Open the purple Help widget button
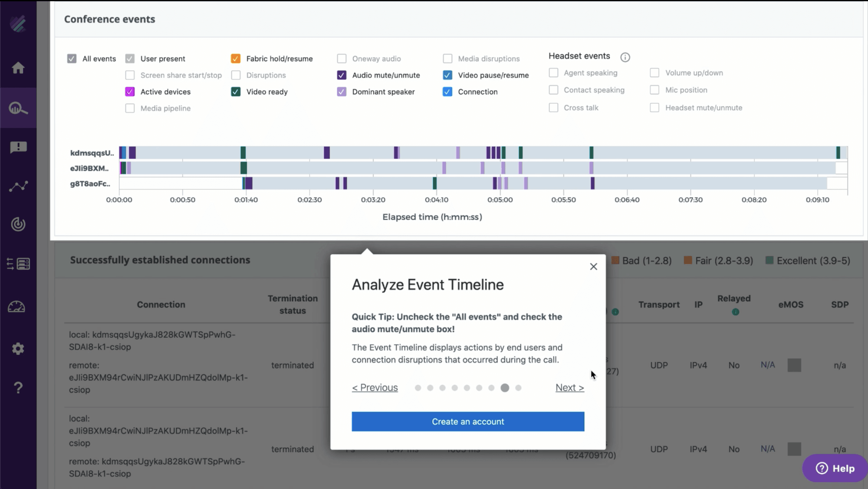The image size is (868, 489). point(835,468)
